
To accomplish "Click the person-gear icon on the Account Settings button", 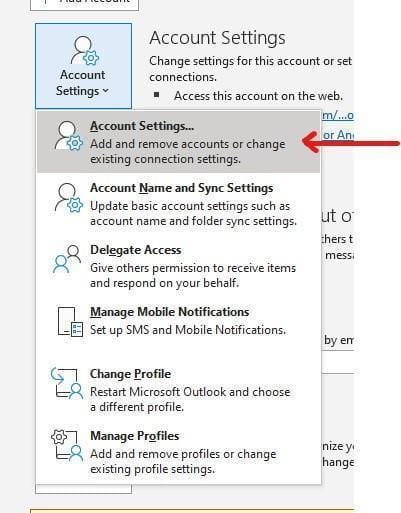I will tap(85, 51).
